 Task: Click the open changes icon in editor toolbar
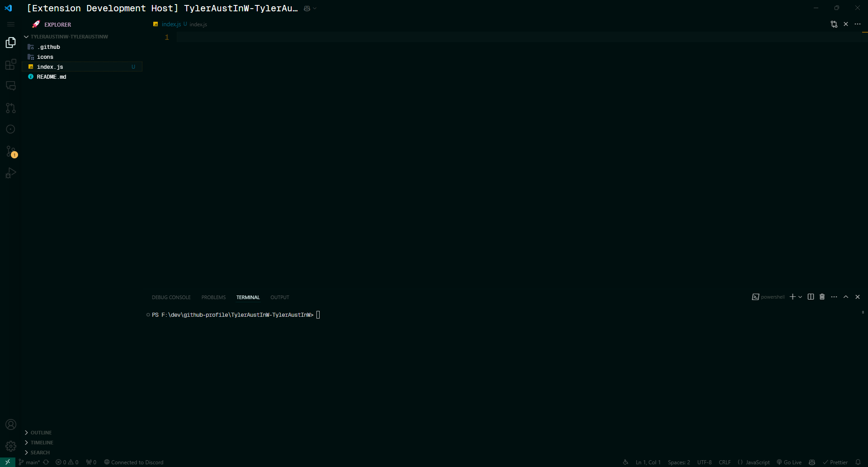[834, 24]
